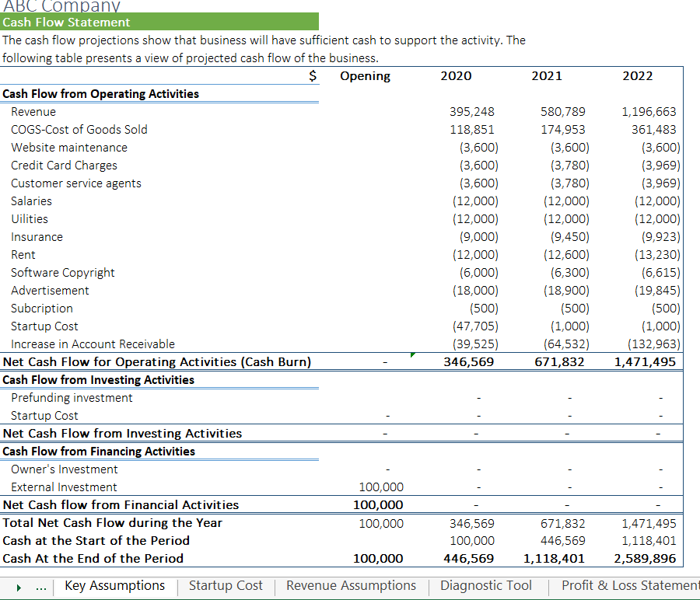
Task: Select the Salaries row label
Action: pos(31,201)
